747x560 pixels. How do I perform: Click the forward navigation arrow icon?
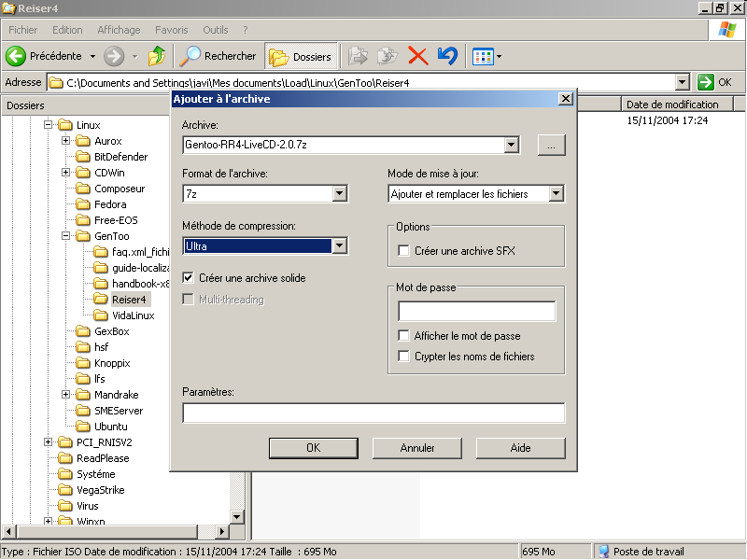[114, 56]
